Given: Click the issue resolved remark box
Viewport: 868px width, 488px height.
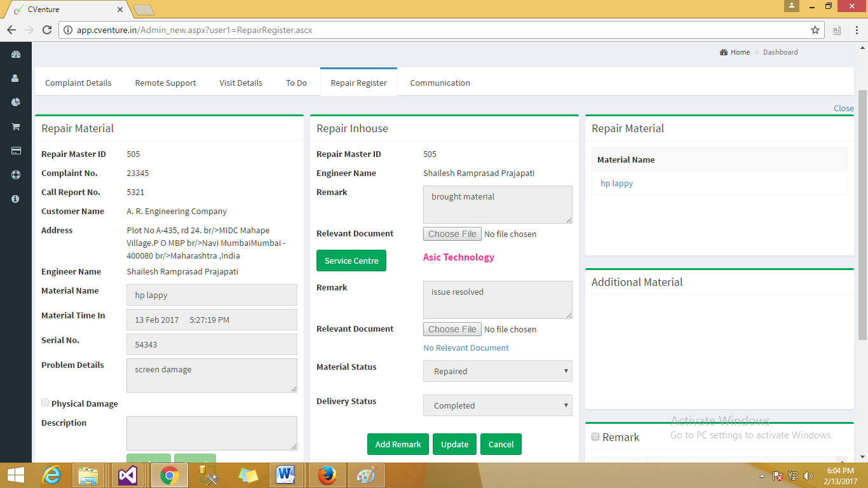Looking at the screenshot, I should click(x=498, y=300).
